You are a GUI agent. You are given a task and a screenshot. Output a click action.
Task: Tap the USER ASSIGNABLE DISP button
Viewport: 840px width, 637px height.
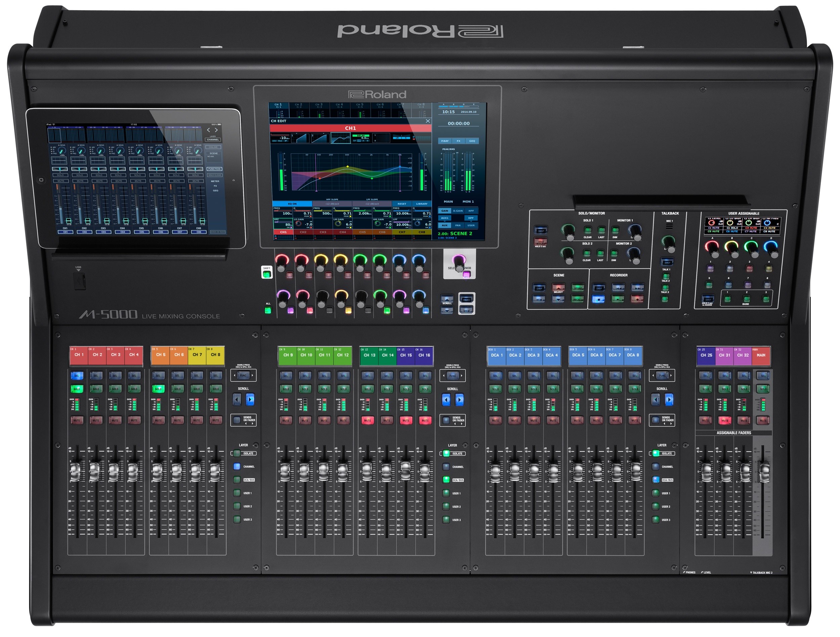pyautogui.click(x=708, y=299)
